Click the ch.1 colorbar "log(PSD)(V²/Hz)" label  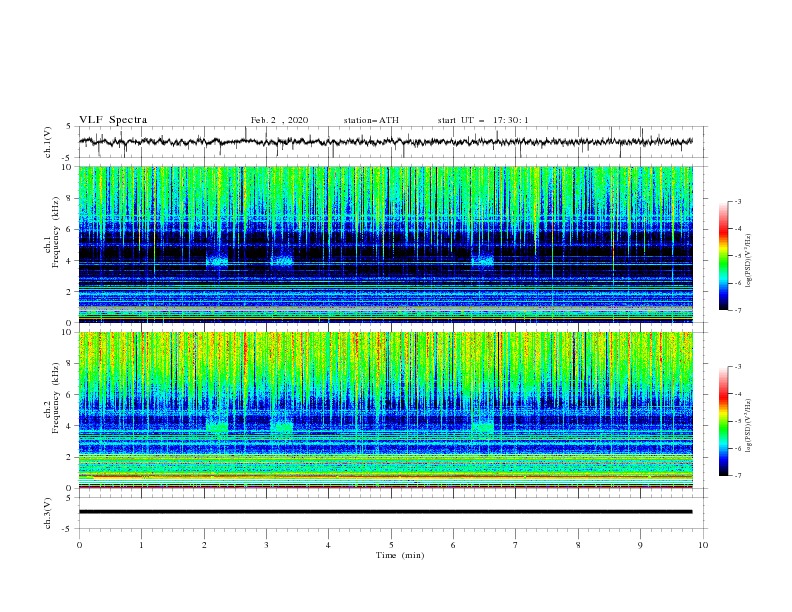point(748,261)
